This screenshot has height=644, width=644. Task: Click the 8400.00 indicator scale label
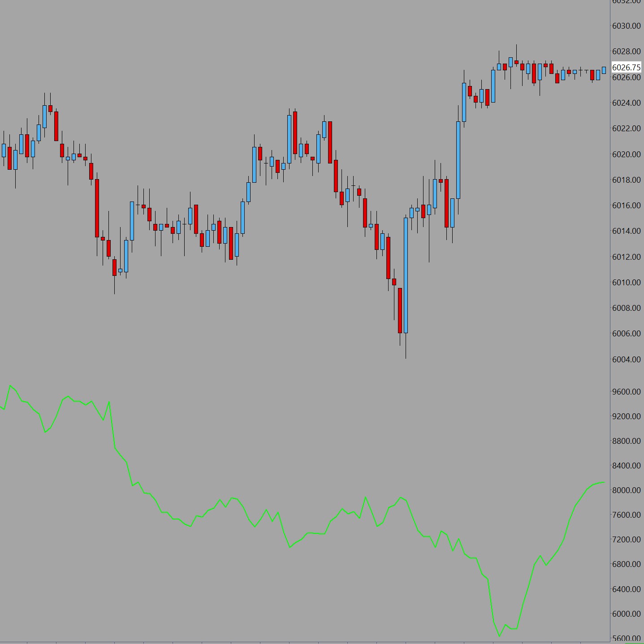tap(627, 466)
